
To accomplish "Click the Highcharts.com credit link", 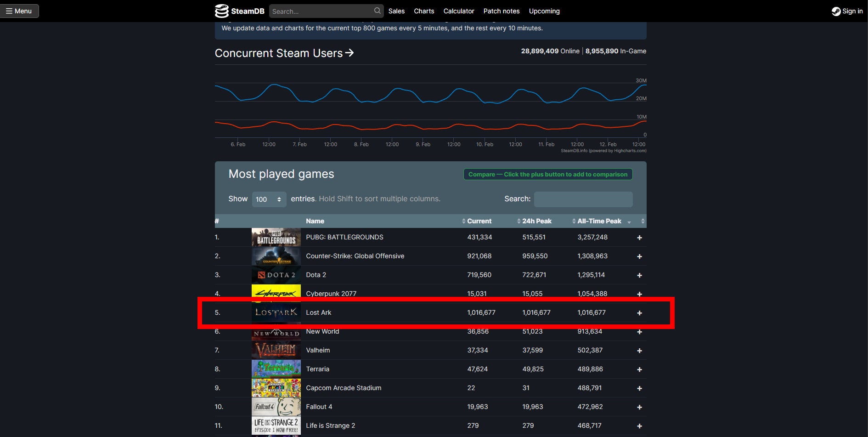I will (603, 151).
